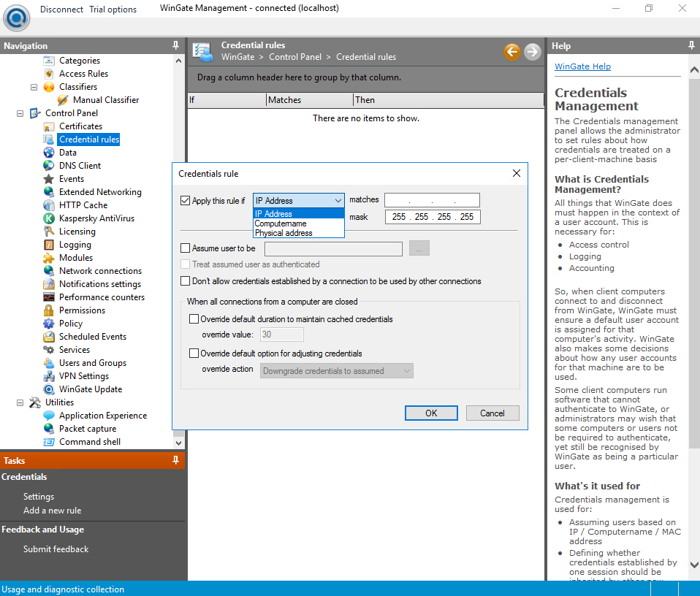Click the Kaspersky AntiVirus icon in navigation
This screenshot has height=596, width=700.
[x=49, y=218]
